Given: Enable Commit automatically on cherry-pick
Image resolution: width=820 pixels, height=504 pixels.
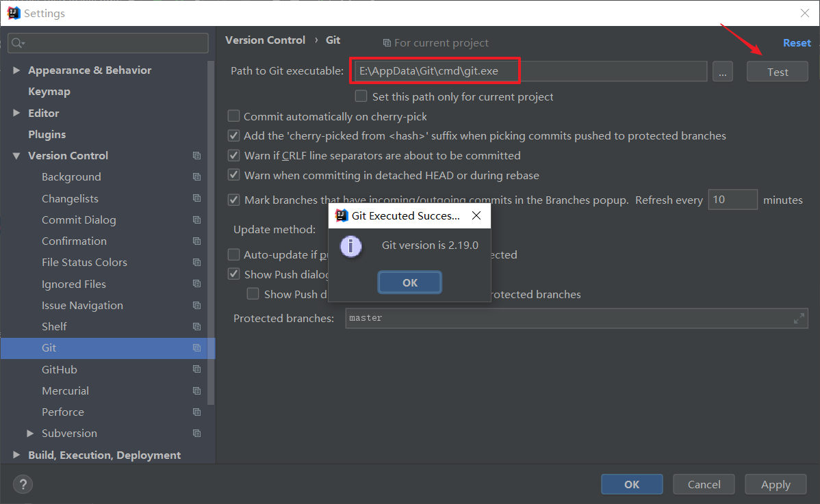Looking at the screenshot, I should point(234,116).
